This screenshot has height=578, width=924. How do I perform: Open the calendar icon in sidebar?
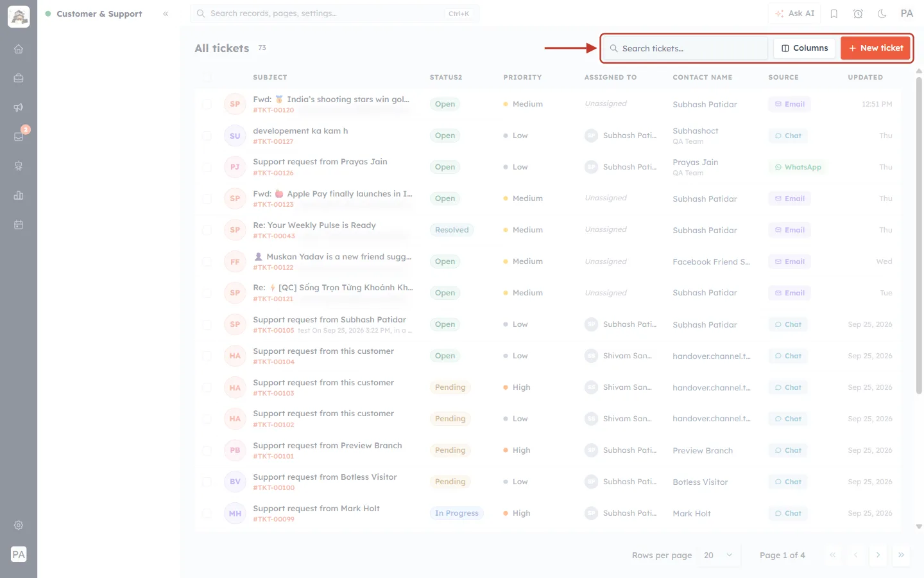(x=19, y=225)
